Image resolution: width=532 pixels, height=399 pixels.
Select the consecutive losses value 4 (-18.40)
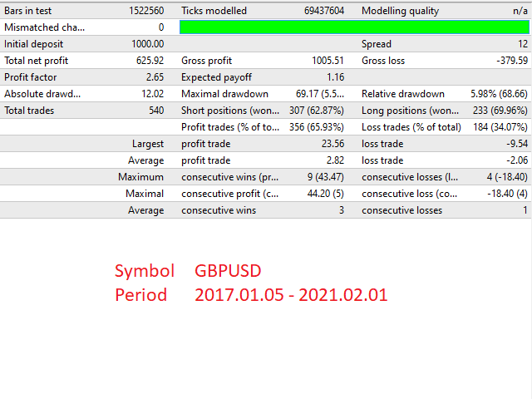point(507,177)
